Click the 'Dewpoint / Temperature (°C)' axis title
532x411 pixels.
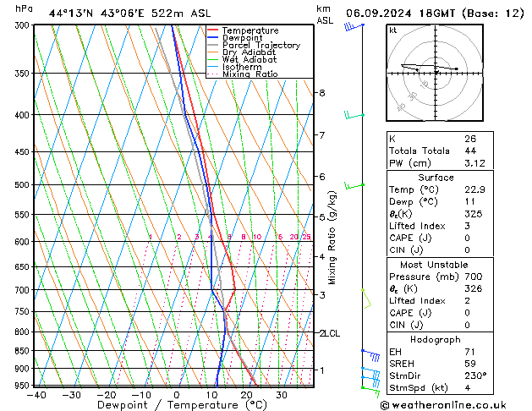[182, 405]
